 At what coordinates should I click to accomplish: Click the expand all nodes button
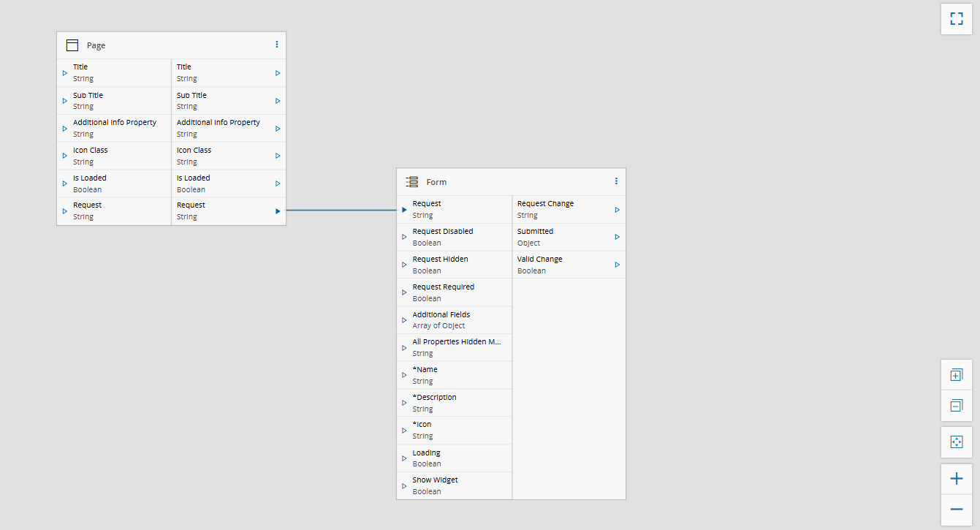pos(956,375)
